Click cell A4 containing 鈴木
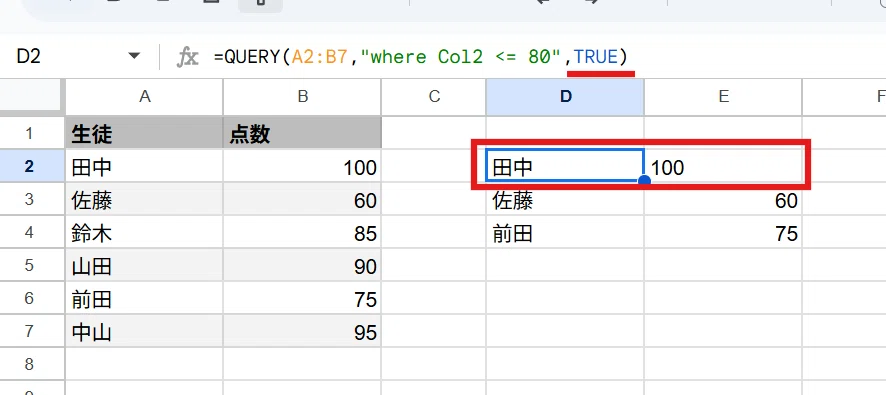Image resolution: width=886 pixels, height=395 pixels. click(145, 232)
